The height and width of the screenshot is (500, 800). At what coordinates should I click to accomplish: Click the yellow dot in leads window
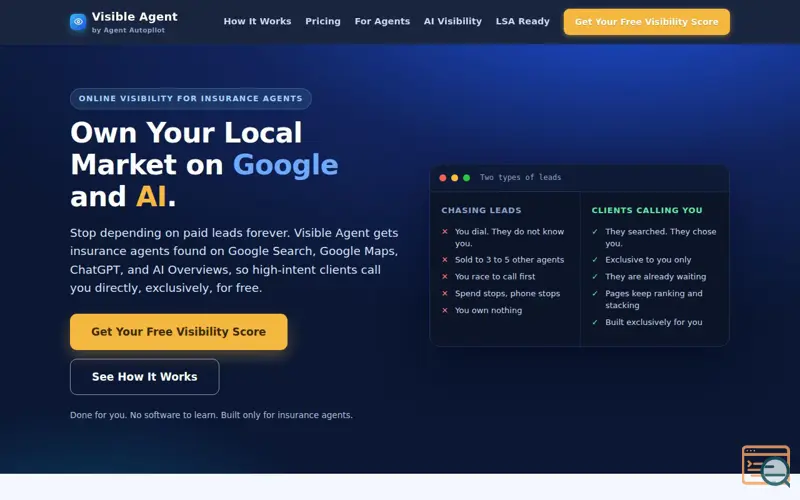click(x=455, y=178)
